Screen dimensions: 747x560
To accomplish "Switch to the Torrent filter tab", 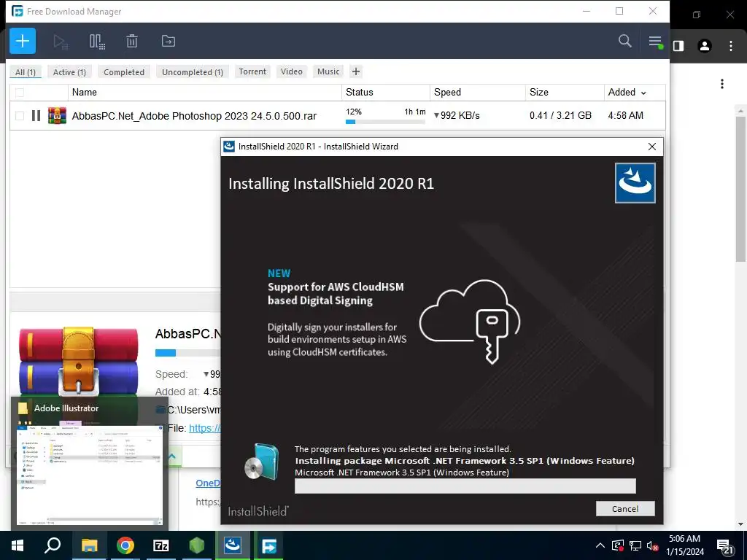I will [252, 71].
